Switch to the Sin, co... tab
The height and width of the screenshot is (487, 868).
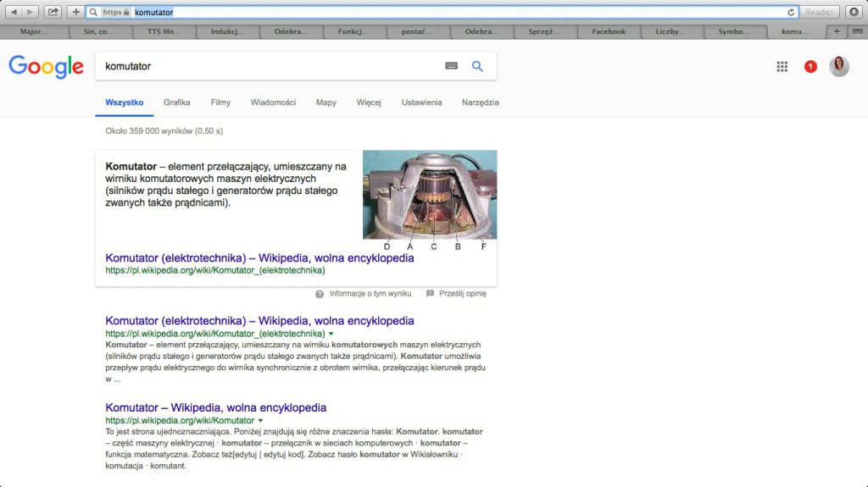[x=98, y=31]
